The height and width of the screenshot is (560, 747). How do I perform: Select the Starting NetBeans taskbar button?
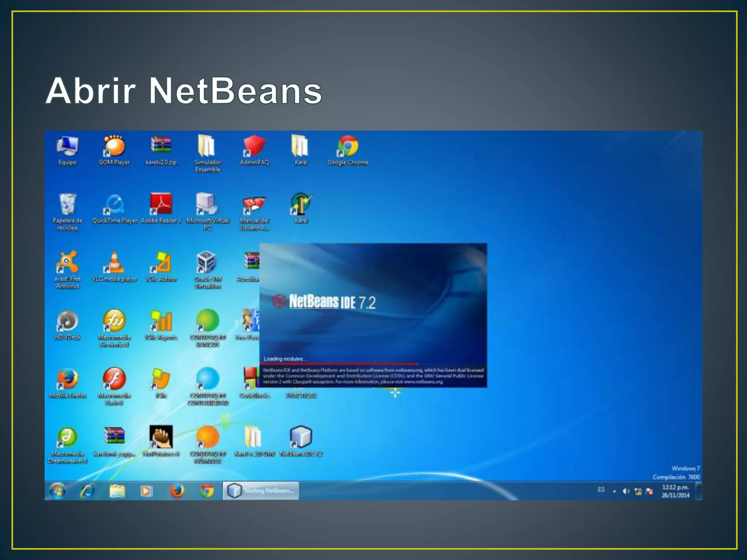click(261, 491)
